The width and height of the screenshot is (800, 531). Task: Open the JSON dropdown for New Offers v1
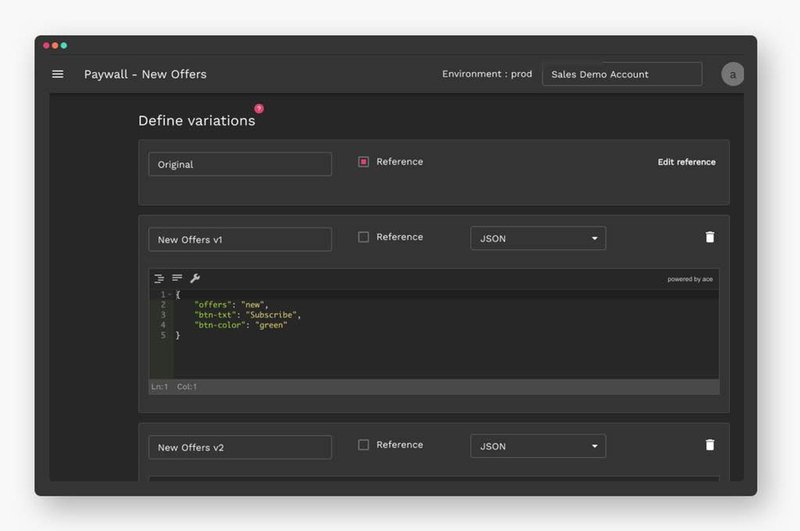tap(538, 238)
